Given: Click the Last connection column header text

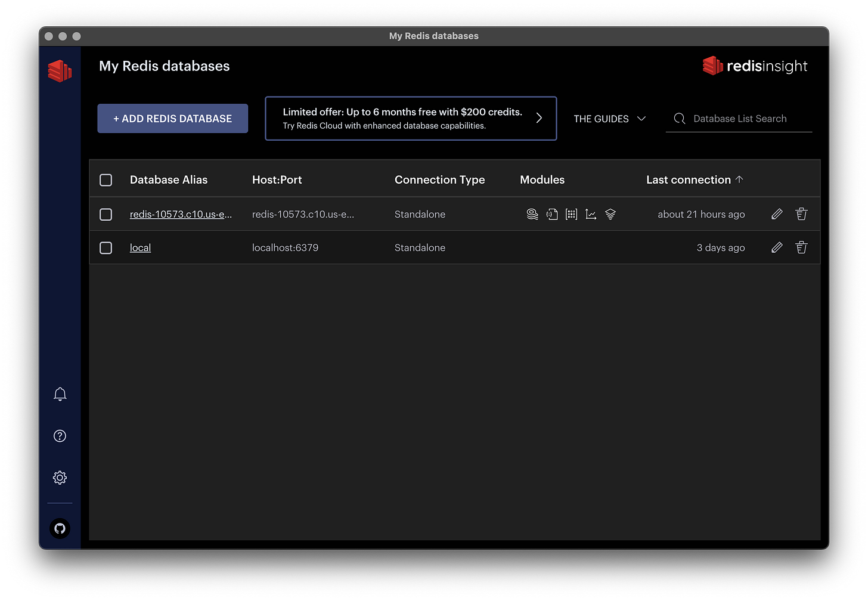Looking at the screenshot, I should coord(689,179).
